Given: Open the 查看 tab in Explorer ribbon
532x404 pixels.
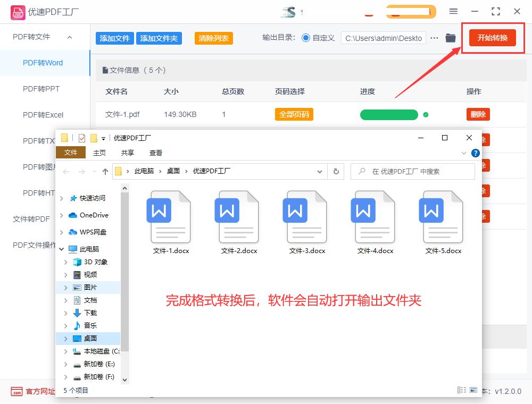Looking at the screenshot, I should (155, 153).
